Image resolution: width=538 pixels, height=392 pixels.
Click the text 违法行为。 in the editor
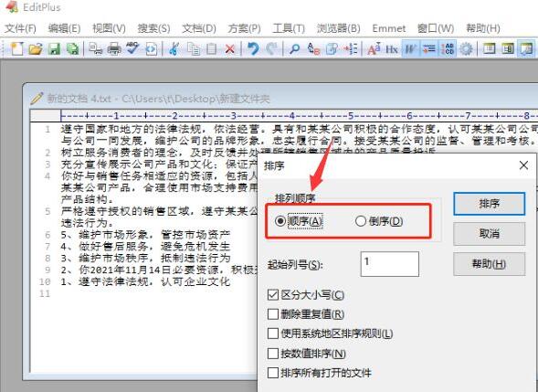coord(87,223)
